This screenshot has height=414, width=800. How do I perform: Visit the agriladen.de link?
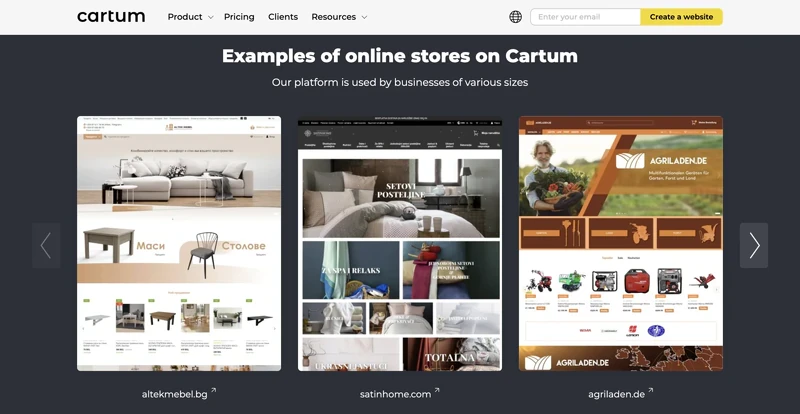(x=620, y=394)
